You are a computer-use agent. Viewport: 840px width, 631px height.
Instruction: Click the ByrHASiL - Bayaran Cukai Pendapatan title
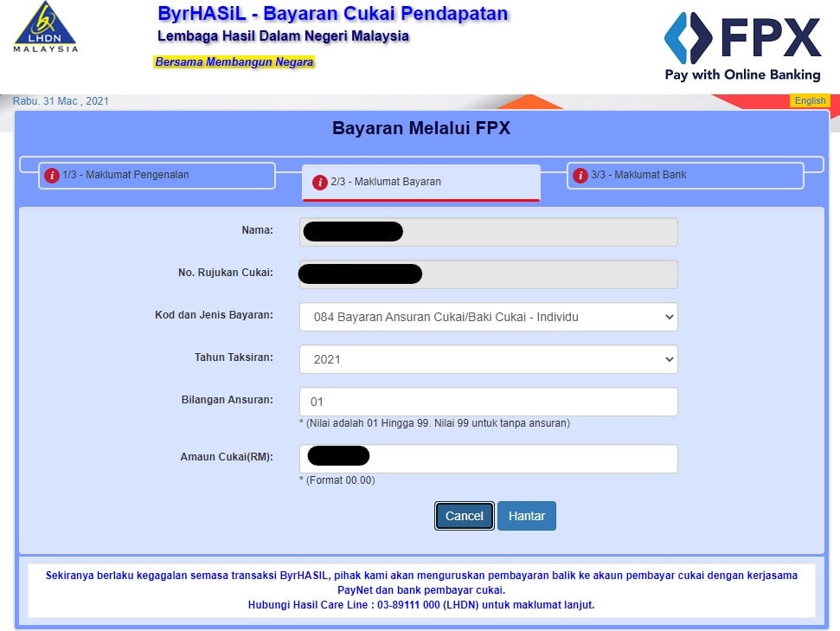[333, 13]
